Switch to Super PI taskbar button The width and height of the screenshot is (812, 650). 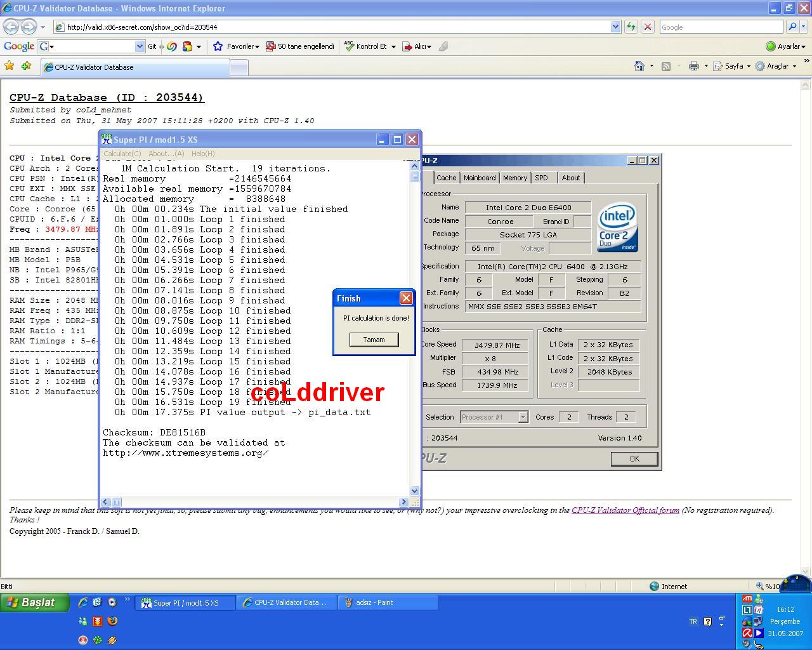(x=187, y=602)
